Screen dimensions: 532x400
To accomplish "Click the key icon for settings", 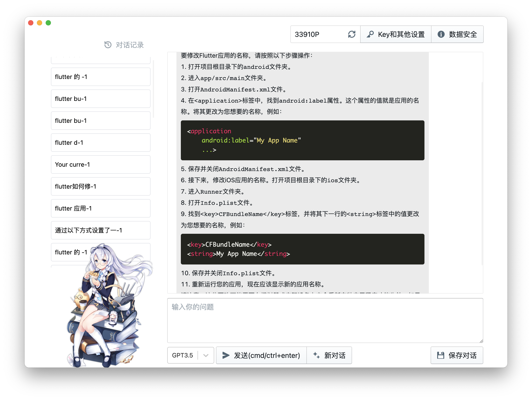I will click(x=370, y=34).
